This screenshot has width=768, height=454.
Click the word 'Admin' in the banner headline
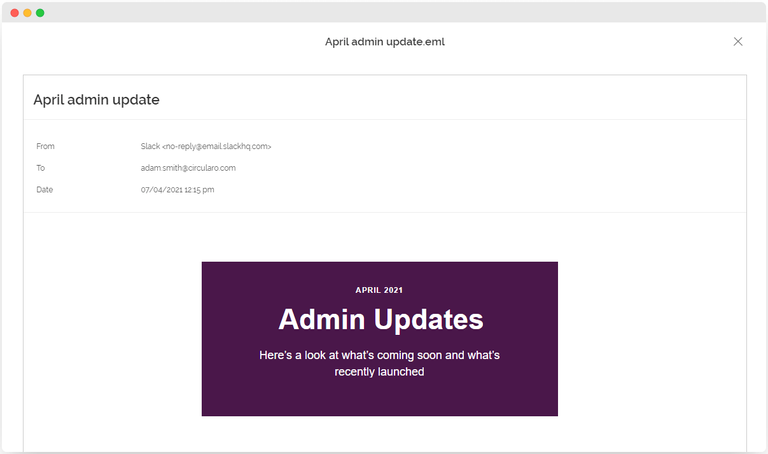pos(322,320)
